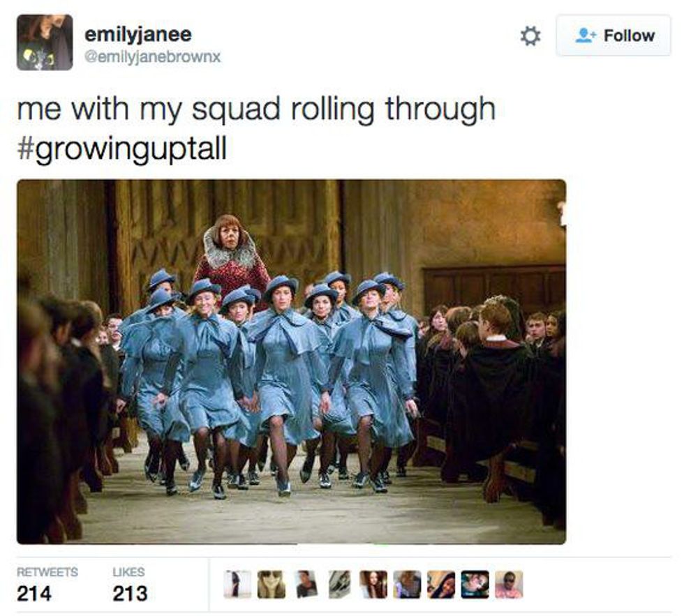Open the sixth liker's avatar
Image resolution: width=684 pixels, height=616 pixels.
407,584
